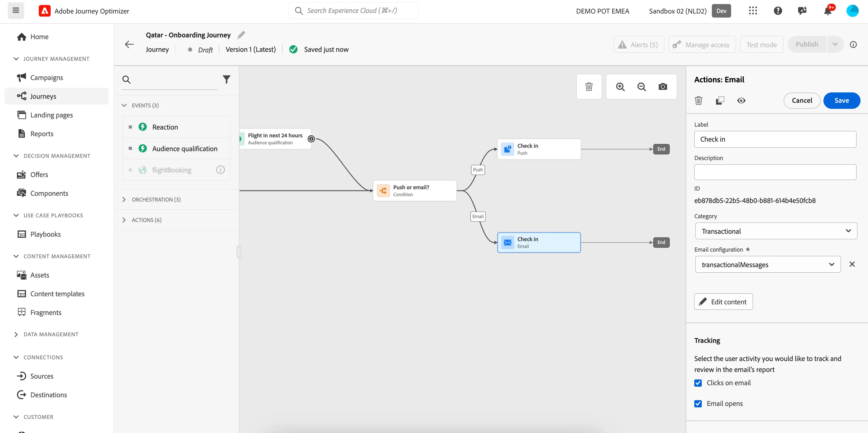Go back with the left arrow
The image size is (868, 433).
tap(129, 44)
